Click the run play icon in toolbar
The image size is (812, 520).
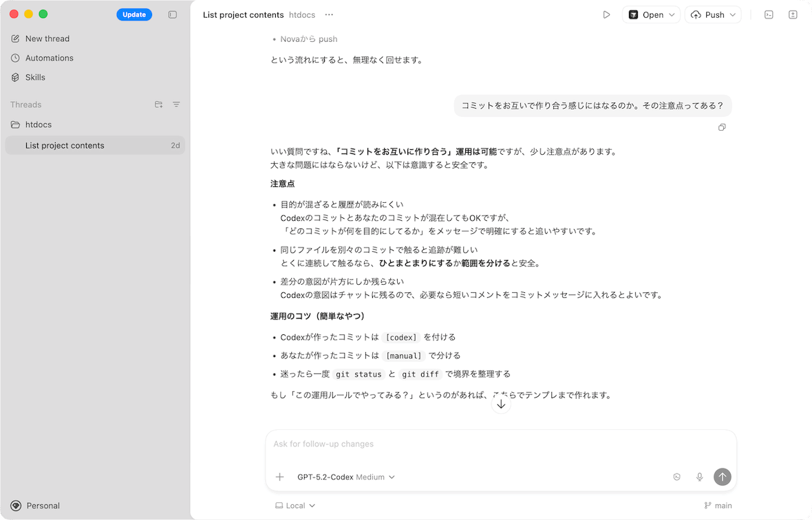click(606, 14)
